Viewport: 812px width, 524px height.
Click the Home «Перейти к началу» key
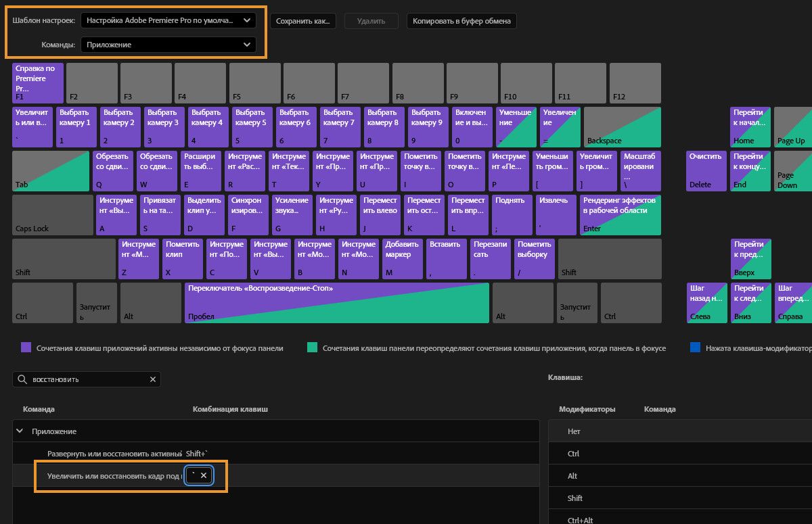coord(750,126)
